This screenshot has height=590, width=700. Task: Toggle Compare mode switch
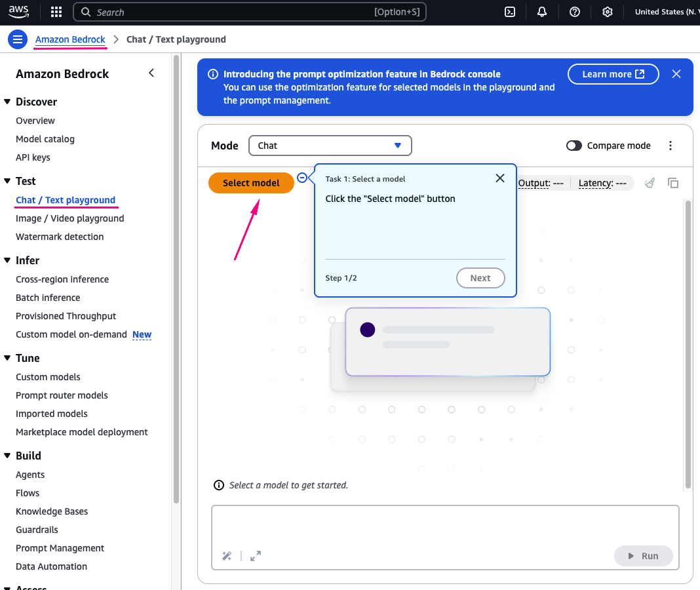click(574, 146)
